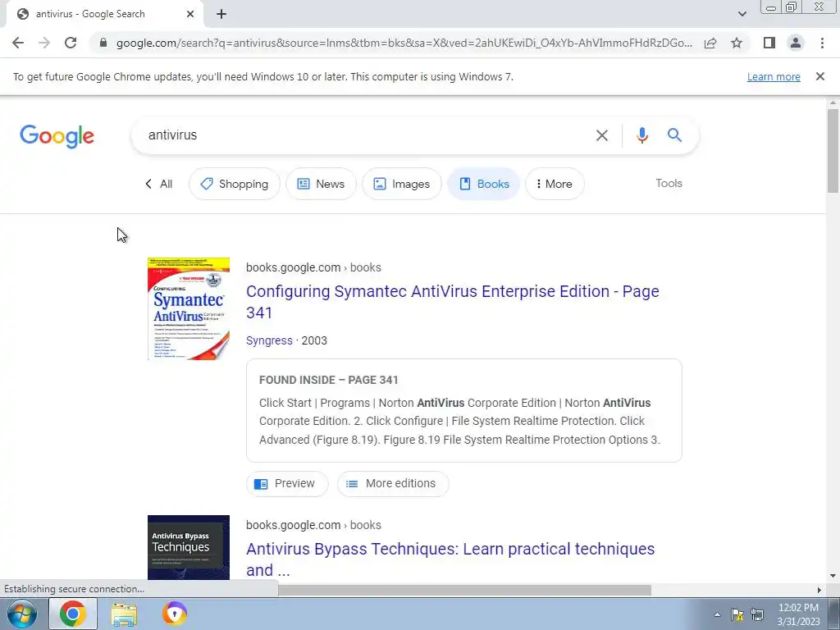Screen dimensions: 840x630
Task: Go to the Google logo homepage
Action: pos(57,136)
